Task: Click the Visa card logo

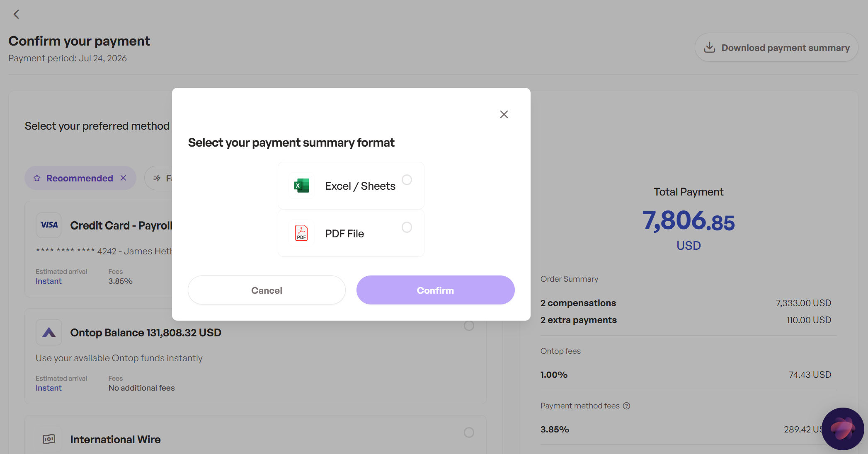Action: point(49,225)
